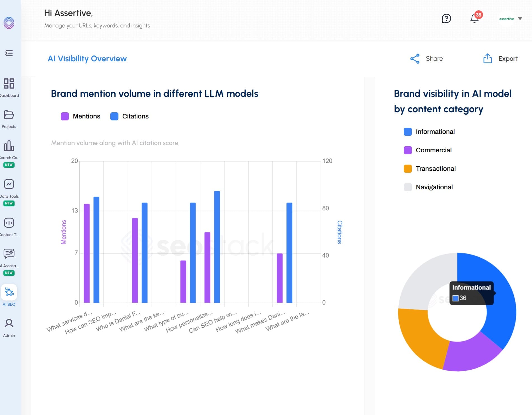Open Admin user icon
The height and width of the screenshot is (415, 532).
click(x=9, y=323)
